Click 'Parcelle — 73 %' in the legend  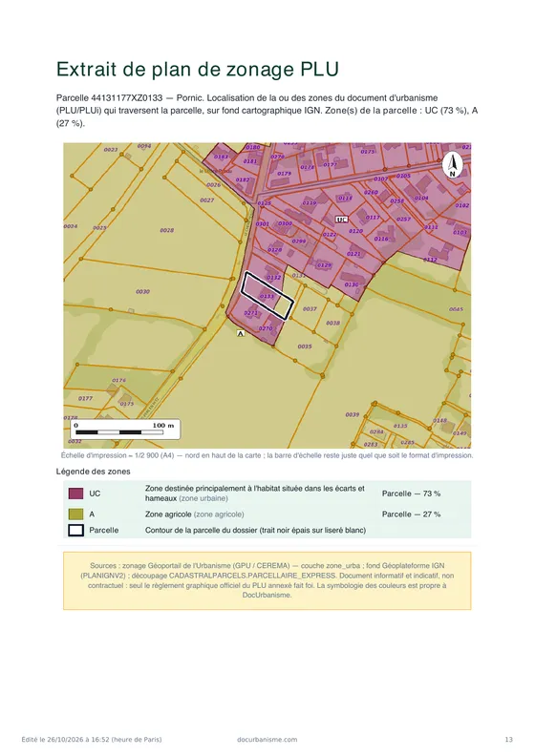411,493
